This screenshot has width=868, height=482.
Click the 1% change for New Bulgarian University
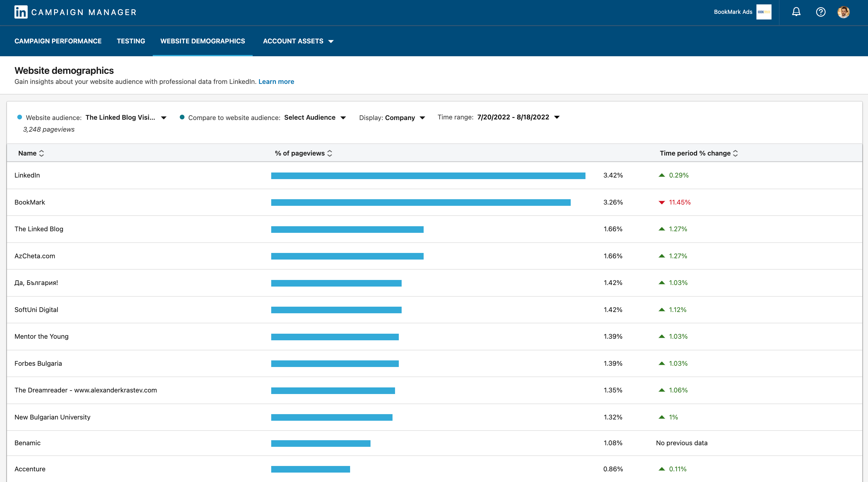click(x=673, y=417)
